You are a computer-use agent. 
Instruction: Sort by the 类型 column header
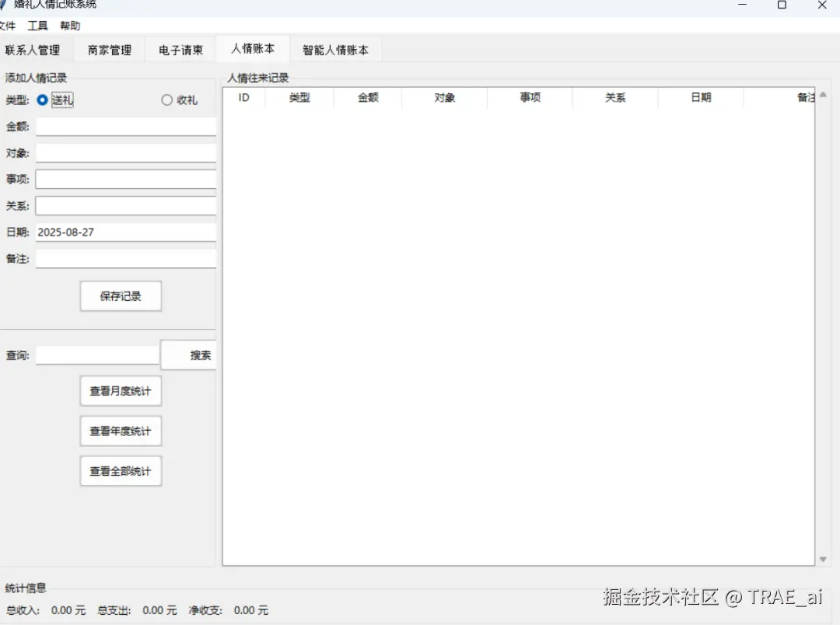(299, 97)
